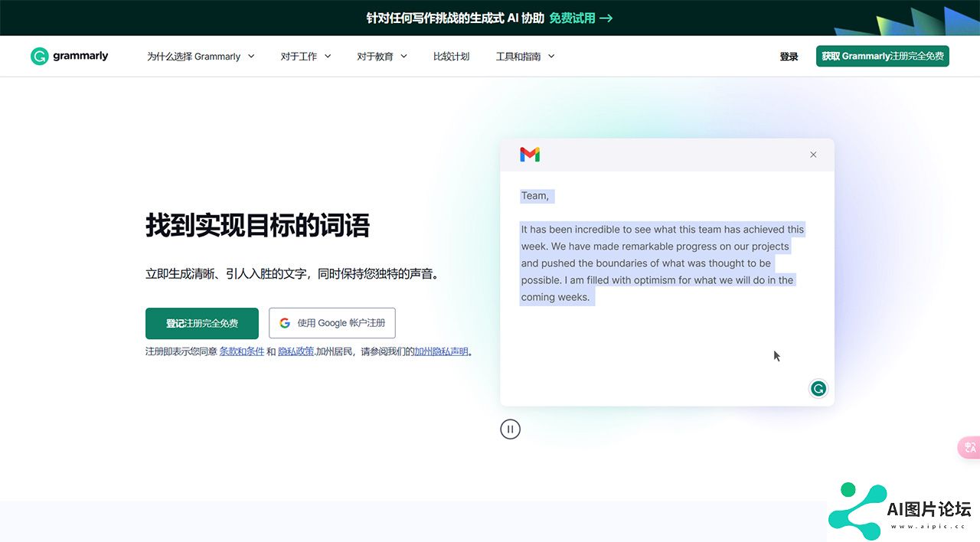Click the heading 找到实现目标的词语
The image size is (980, 542).
click(258, 226)
